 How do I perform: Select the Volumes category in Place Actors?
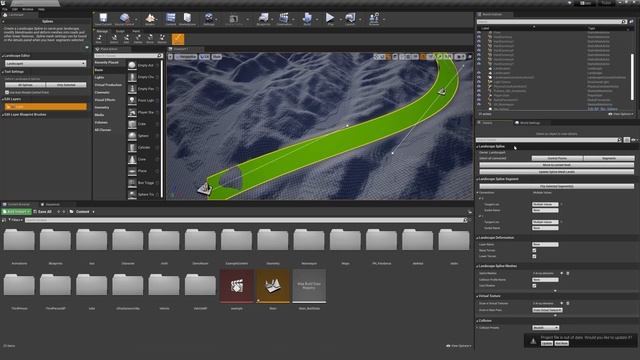[101, 122]
